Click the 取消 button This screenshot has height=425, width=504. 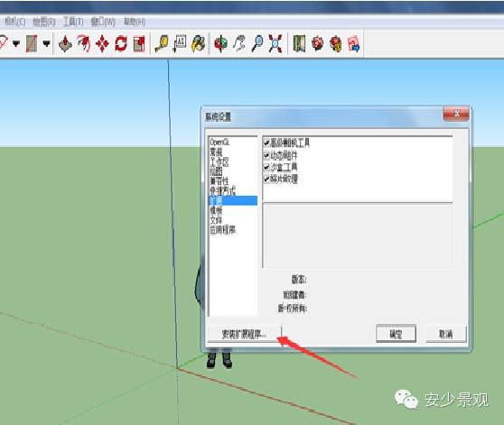pyautogui.click(x=446, y=334)
